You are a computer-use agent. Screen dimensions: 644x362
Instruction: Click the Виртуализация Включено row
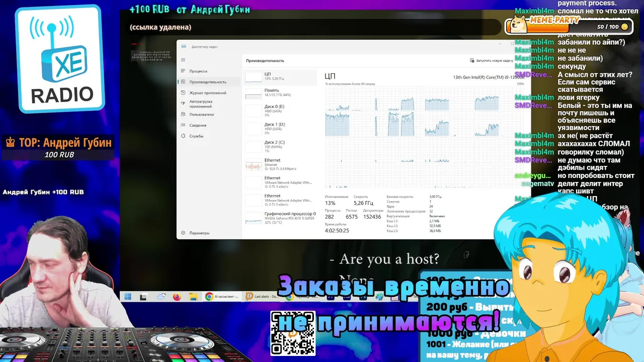tap(416, 216)
